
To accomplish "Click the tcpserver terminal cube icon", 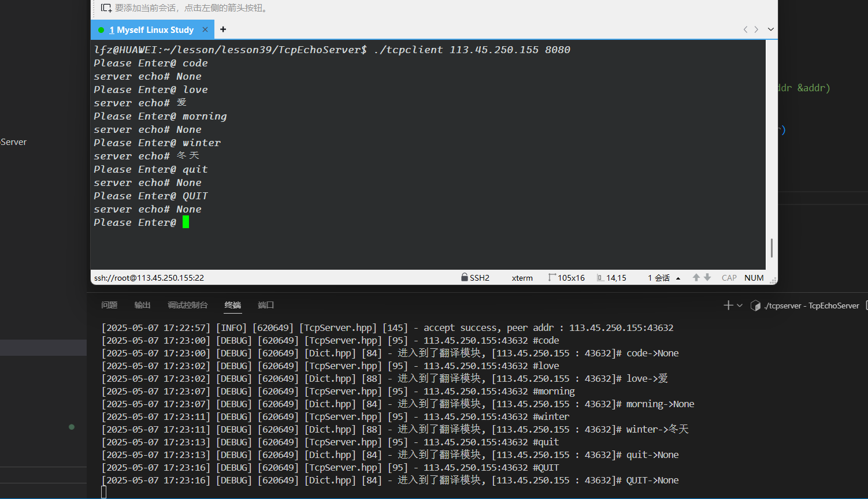I will 755,306.
